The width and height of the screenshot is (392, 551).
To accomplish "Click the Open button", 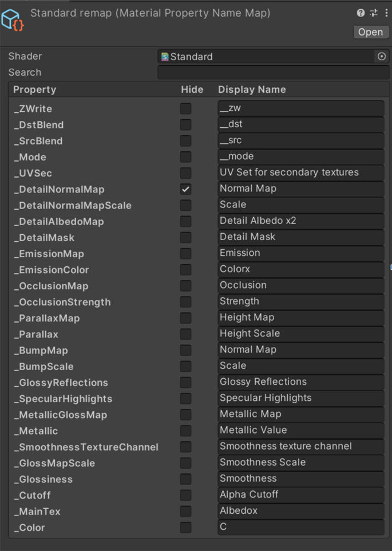I will 370,32.
